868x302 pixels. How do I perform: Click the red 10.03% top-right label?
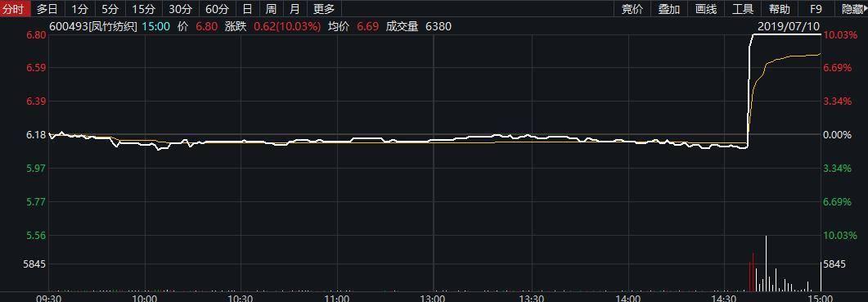(x=839, y=35)
